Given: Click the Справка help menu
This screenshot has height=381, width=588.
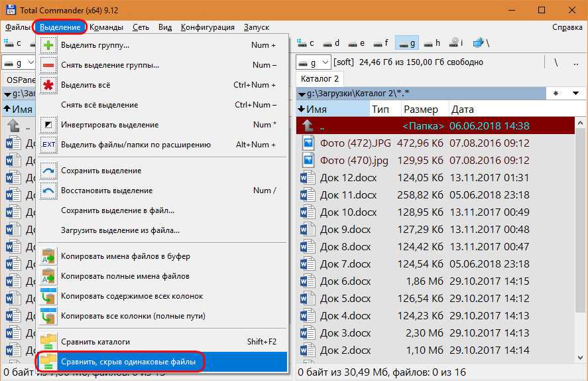Looking at the screenshot, I should (567, 27).
